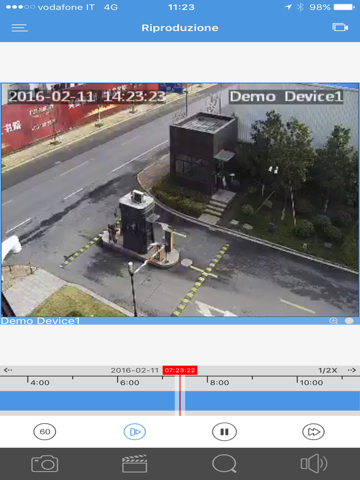Viewport: 360px width, 480px height.
Task: Open the hamburger menu
Action: point(19,28)
